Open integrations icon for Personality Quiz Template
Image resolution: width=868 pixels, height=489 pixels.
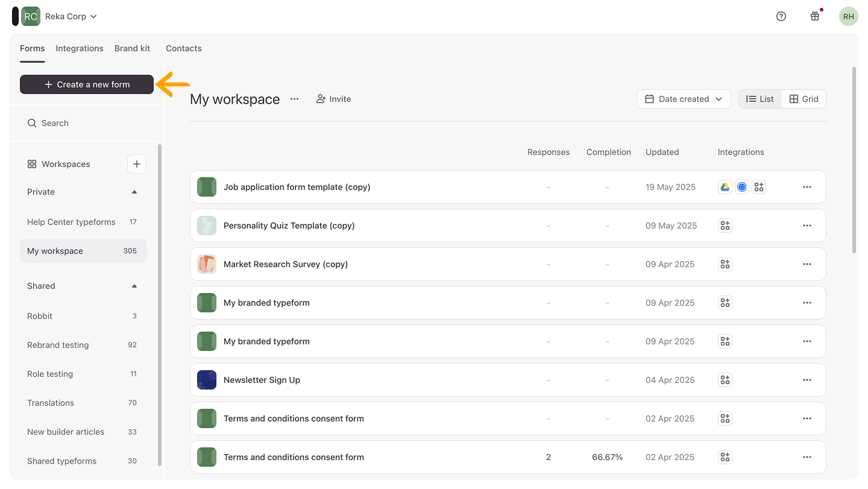point(725,226)
